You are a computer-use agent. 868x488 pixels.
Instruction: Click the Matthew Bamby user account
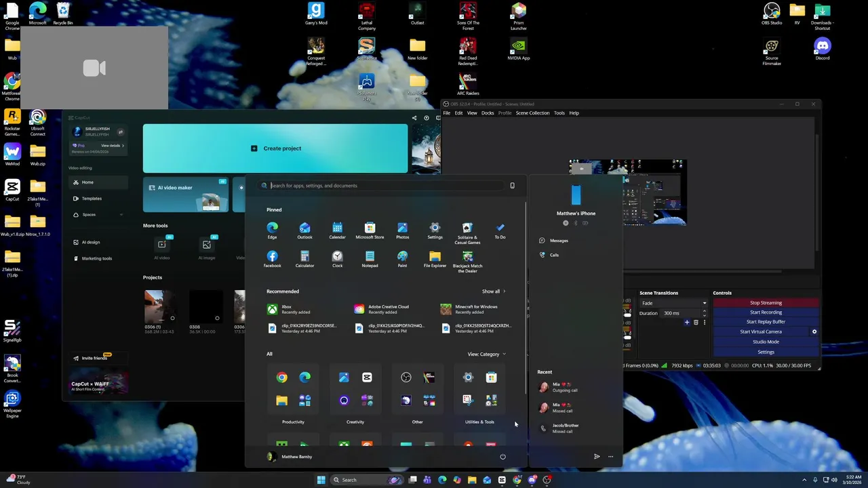tap(290, 457)
